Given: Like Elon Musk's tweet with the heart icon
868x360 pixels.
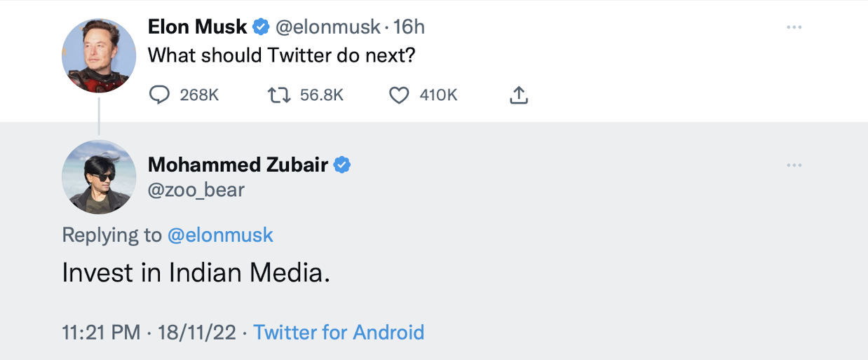Looking at the screenshot, I should (399, 95).
